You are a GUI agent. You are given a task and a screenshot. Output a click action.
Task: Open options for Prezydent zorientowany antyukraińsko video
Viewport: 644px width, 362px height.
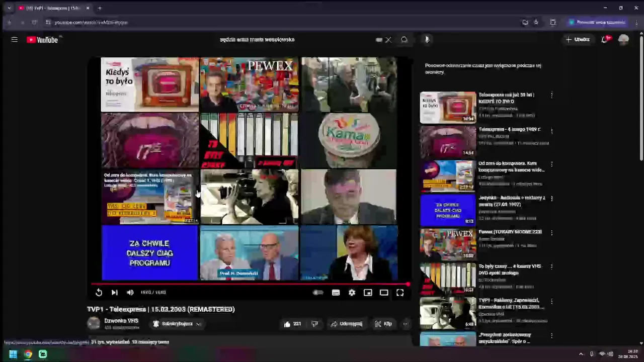pos(551,335)
